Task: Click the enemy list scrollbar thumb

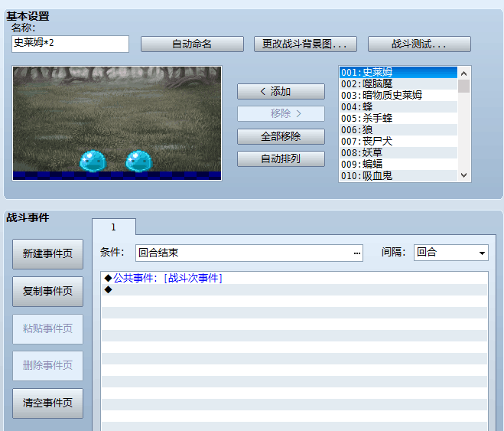Action: pos(463,86)
